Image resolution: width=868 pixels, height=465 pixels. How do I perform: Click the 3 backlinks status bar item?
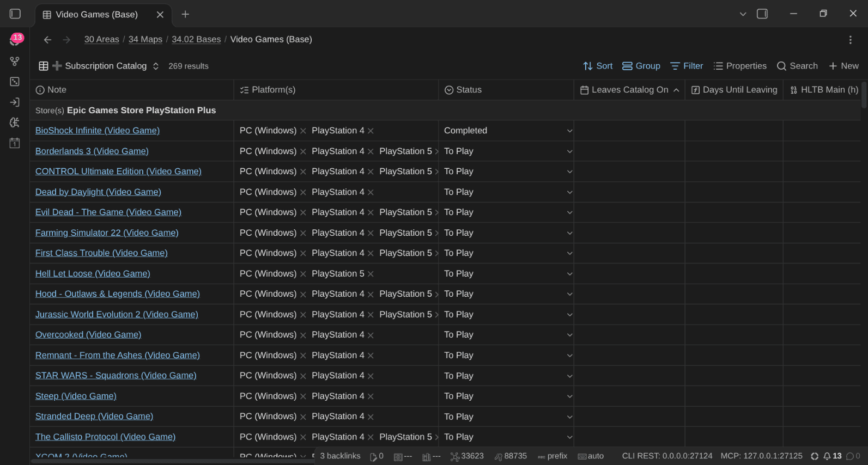340,456
